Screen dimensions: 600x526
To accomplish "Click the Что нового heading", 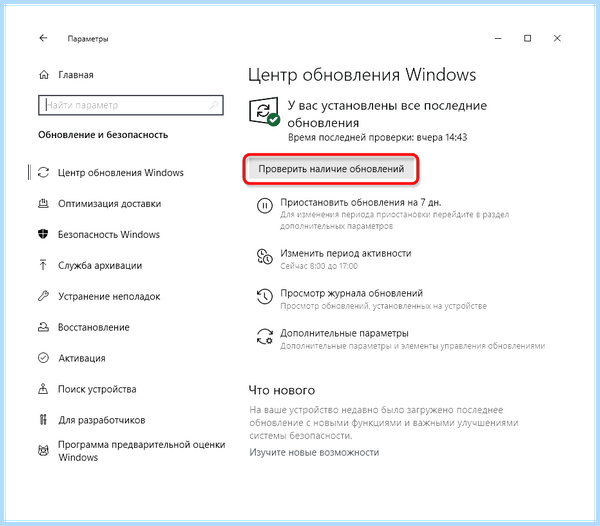I will tap(282, 390).
